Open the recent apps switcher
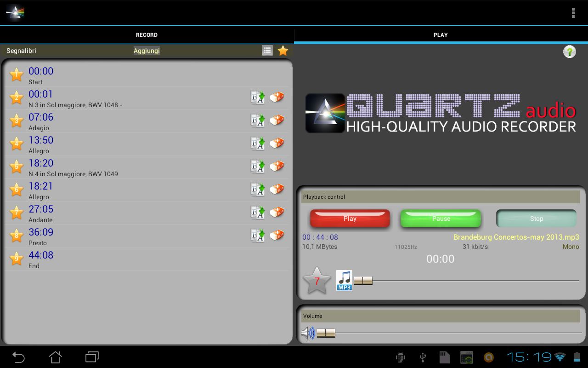Viewport: 588px width, 368px height. click(x=92, y=357)
